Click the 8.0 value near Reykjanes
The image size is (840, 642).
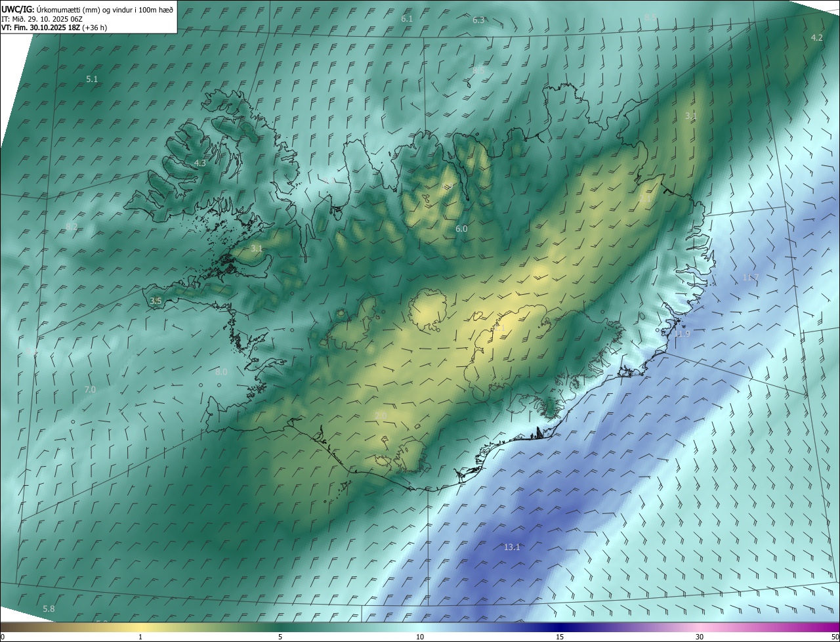pos(221,372)
